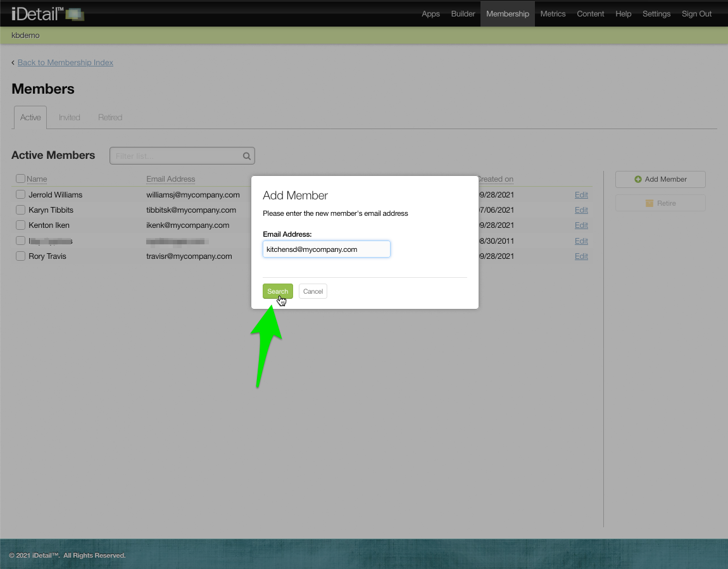Toggle the select-all checkbox beside Name
The image size is (728, 569).
pyautogui.click(x=20, y=179)
